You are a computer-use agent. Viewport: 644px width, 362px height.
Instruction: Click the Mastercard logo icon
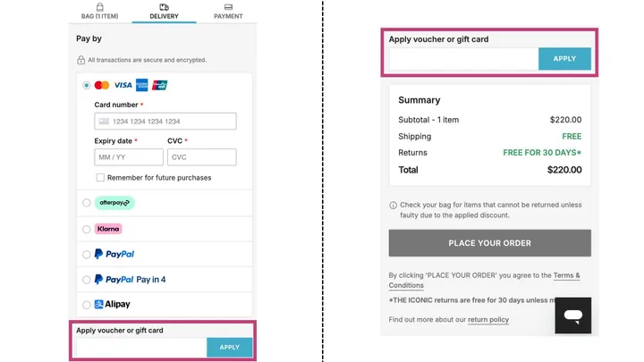102,86
